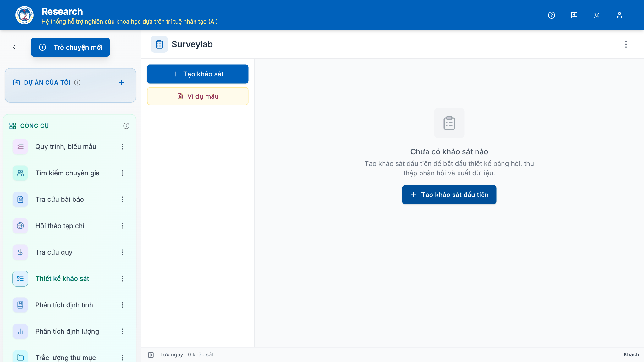Start a new chat with Trò chuyện mới

[70, 47]
